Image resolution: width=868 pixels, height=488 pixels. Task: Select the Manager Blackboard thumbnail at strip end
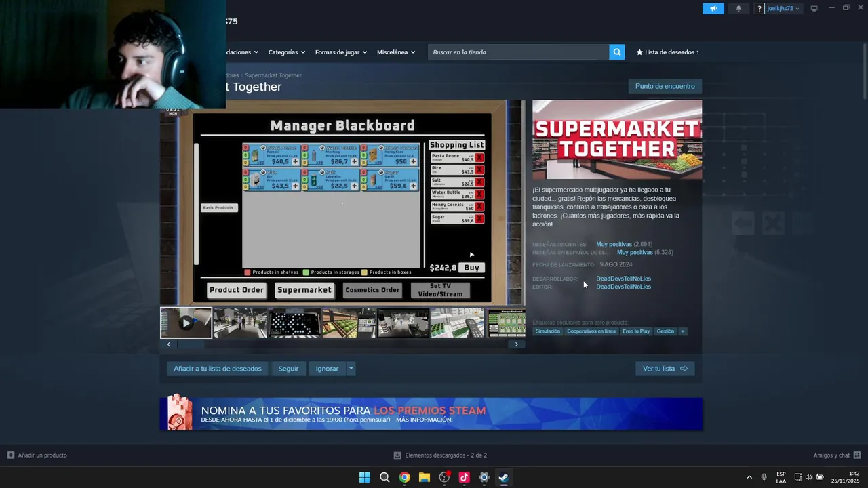tap(506, 323)
